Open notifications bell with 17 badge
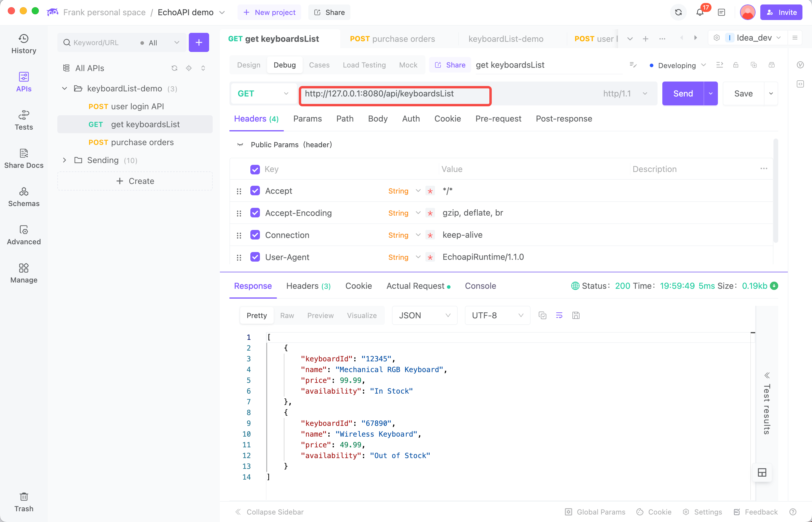The image size is (812, 522). click(700, 13)
